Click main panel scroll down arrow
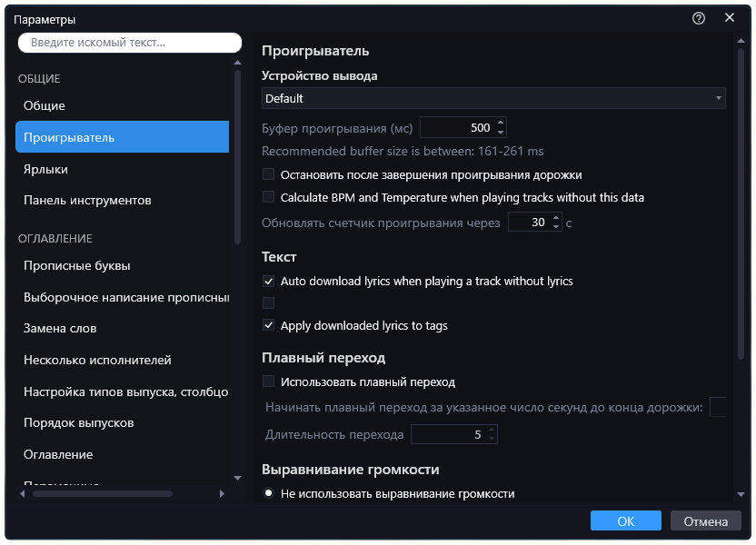The height and width of the screenshot is (545, 756). pyautogui.click(x=741, y=494)
